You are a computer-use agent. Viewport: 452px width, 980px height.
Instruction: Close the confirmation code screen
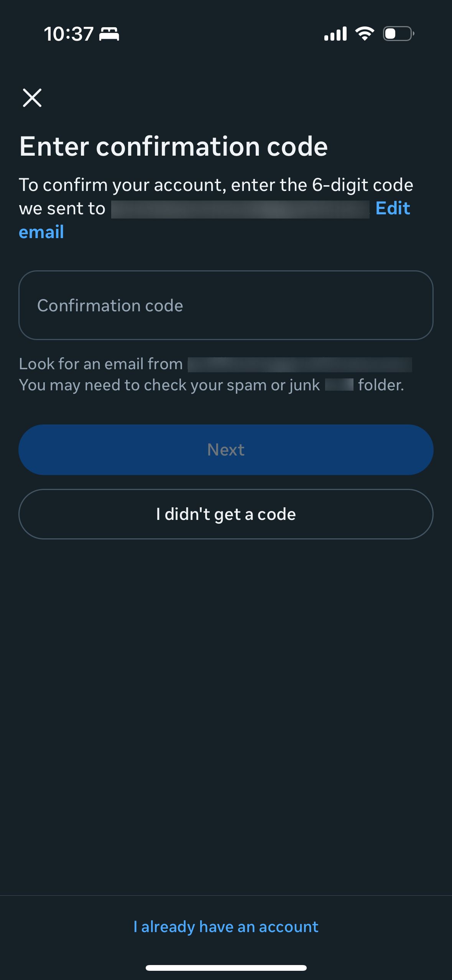pos(32,98)
